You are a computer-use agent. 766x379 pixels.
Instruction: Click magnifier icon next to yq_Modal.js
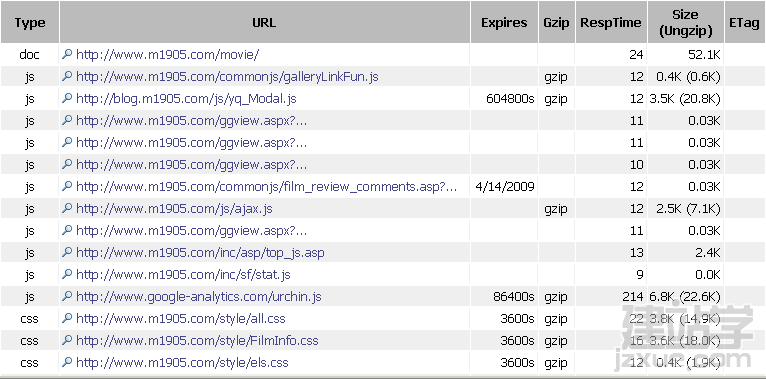click(x=67, y=99)
